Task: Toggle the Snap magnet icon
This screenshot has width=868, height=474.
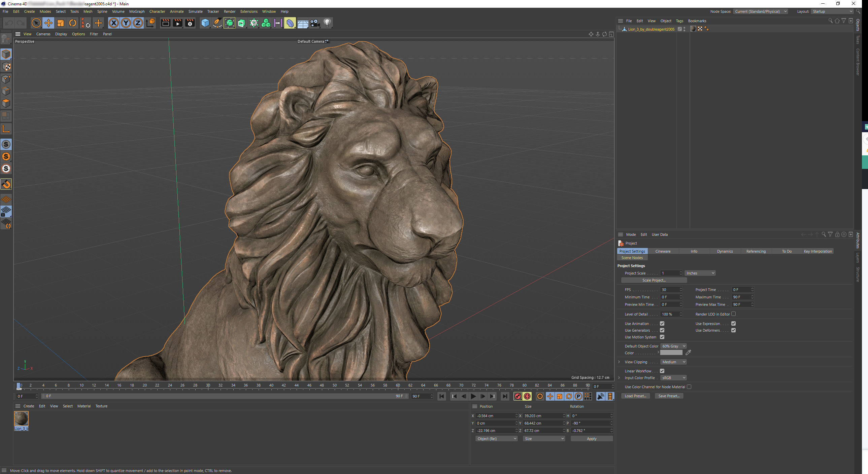Action: pyautogui.click(x=6, y=184)
